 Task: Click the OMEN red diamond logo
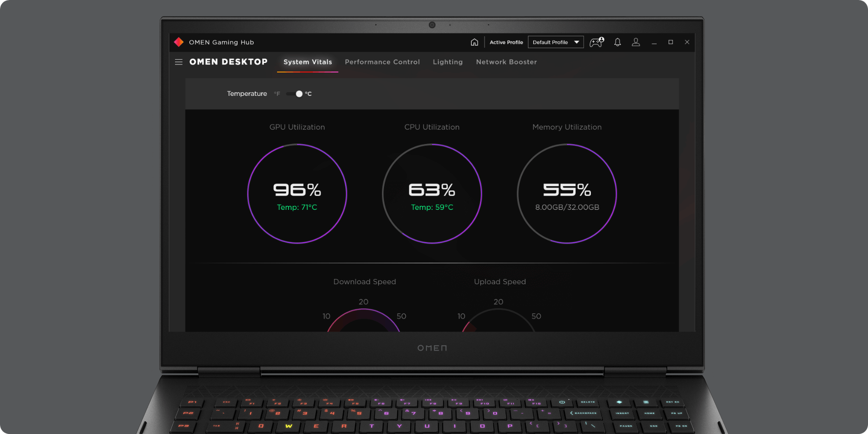[x=179, y=42]
